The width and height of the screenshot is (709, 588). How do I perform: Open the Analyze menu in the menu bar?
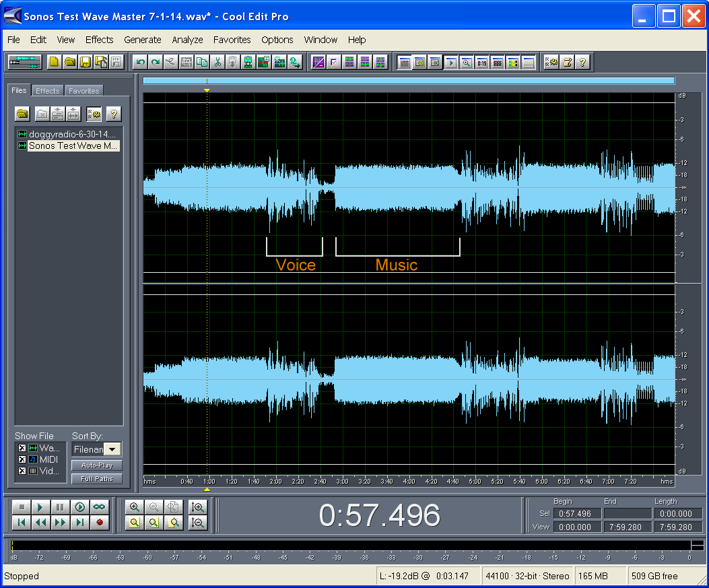[187, 40]
